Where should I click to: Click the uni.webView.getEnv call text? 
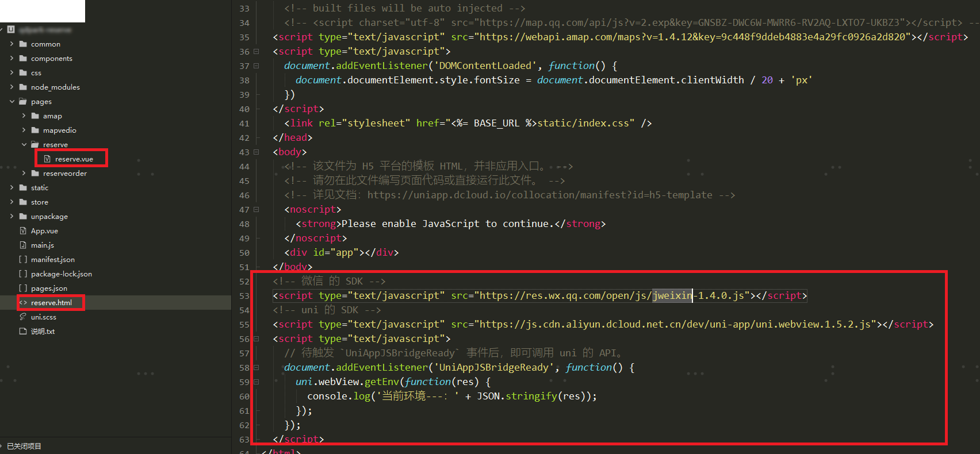(x=347, y=382)
